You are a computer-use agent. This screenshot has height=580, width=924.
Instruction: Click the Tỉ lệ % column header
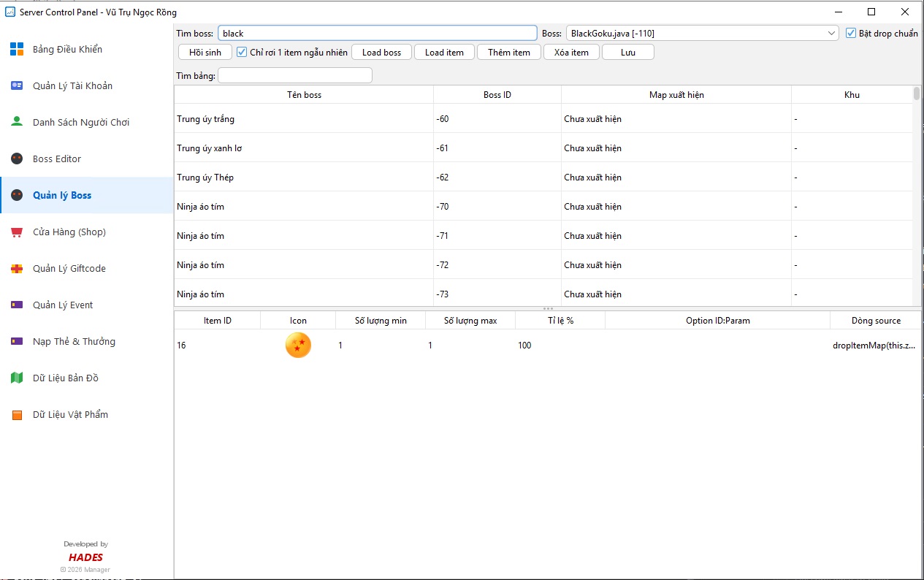(560, 320)
